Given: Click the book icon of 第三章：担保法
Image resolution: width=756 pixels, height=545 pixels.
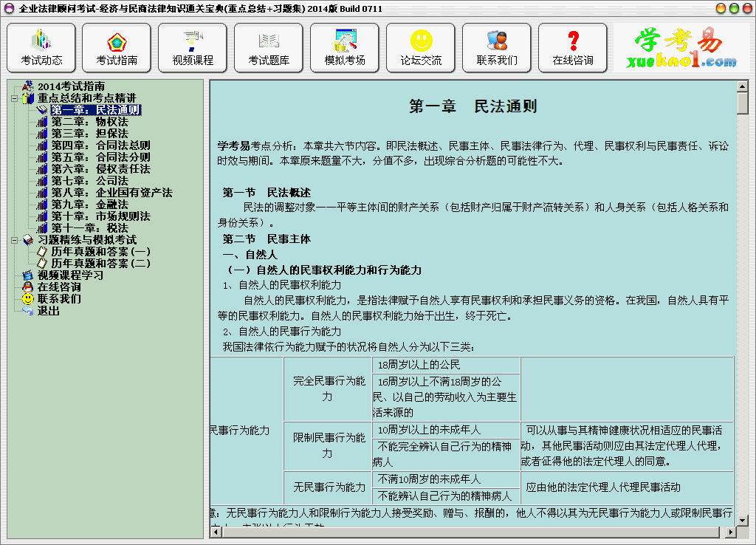Looking at the screenshot, I should click(x=42, y=134).
